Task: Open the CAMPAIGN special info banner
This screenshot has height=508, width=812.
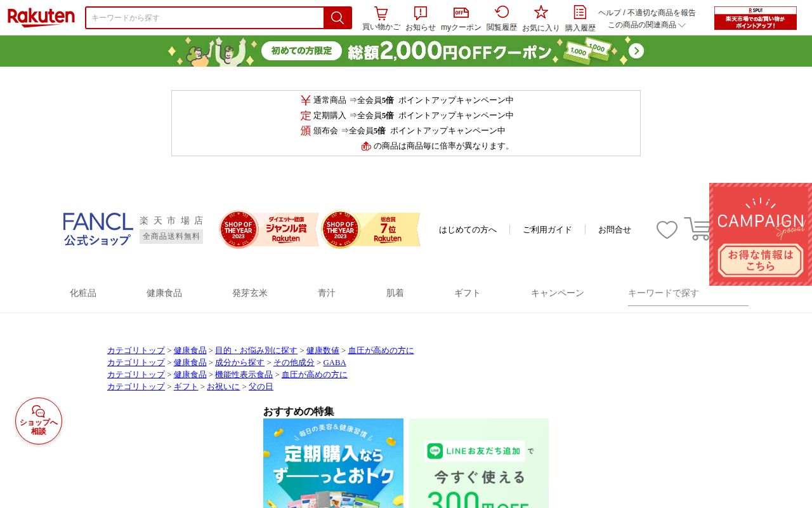Action: (761, 234)
